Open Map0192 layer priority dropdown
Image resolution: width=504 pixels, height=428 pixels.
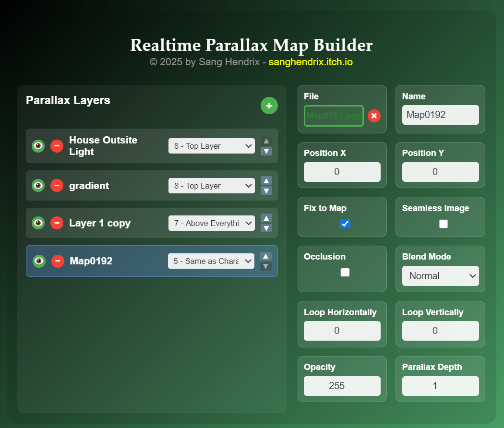(211, 261)
